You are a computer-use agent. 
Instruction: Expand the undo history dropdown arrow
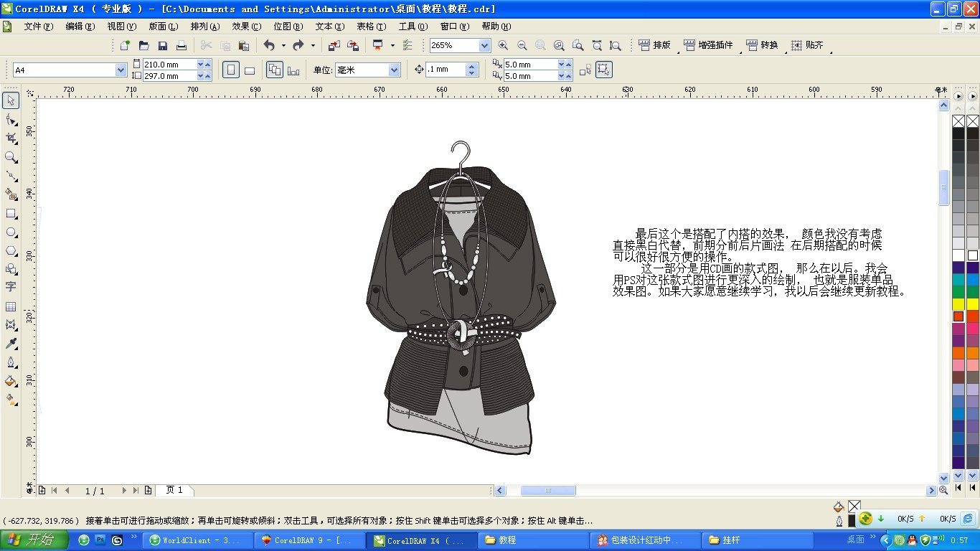283,45
